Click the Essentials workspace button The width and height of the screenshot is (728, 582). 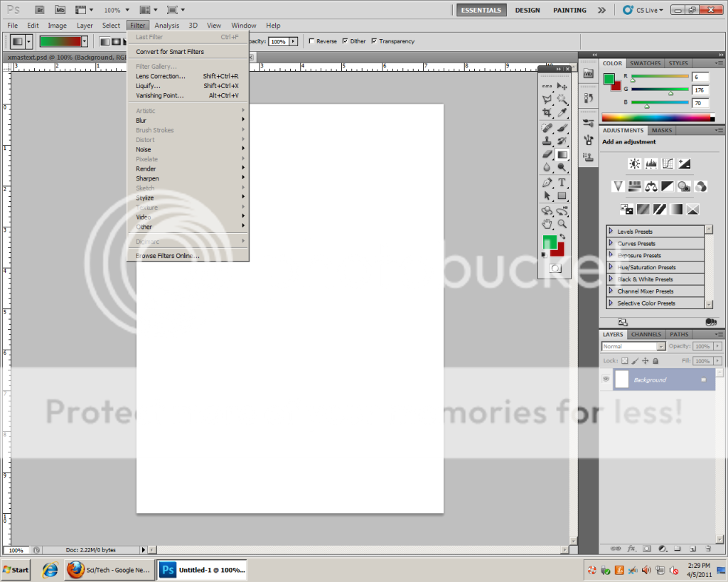(x=481, y=10)
